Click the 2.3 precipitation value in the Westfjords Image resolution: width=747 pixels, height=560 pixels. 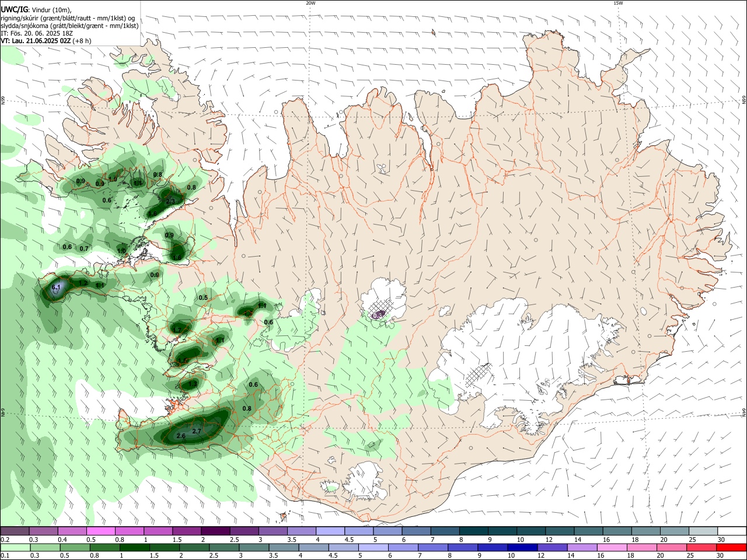pos(170,201)
